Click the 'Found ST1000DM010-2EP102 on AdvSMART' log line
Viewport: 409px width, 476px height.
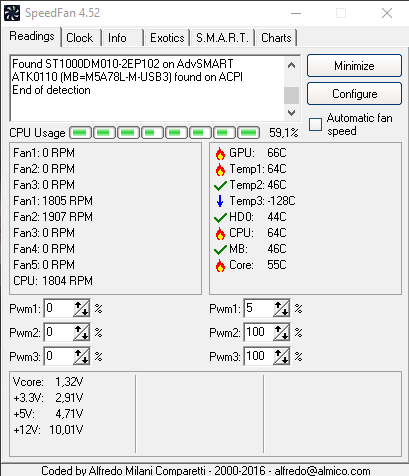coord(123,64)
